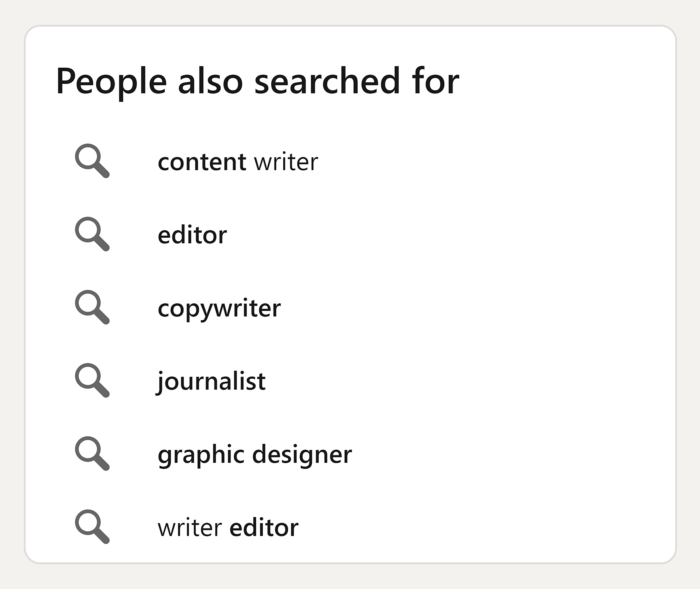Search for editor
Screen dimensions: 700x589
[193, 234]
